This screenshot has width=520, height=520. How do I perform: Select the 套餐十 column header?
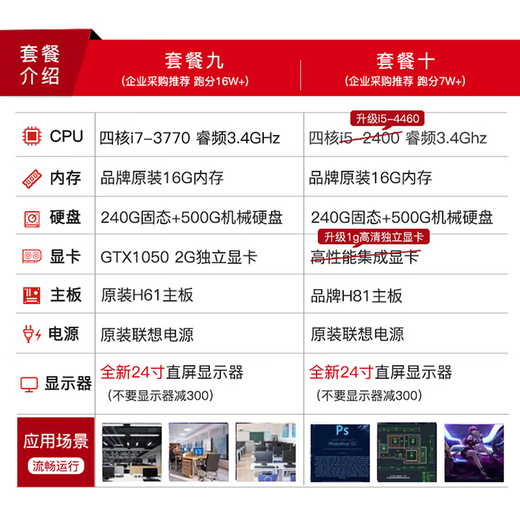[406, 61]
